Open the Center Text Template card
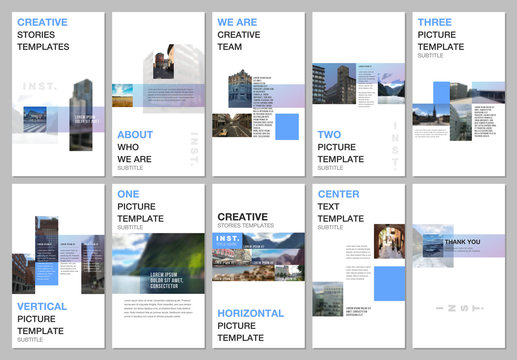This screenshot has height=360, width=517. [x=358, y=266]
